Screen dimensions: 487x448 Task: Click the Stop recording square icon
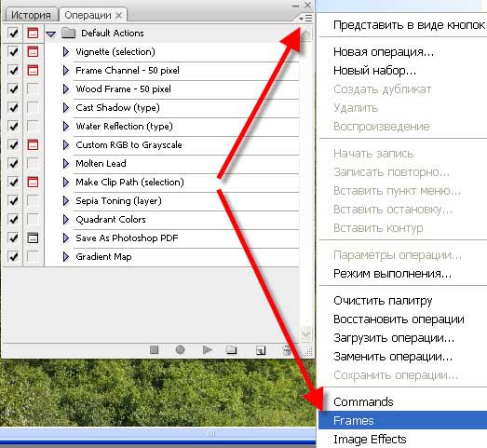[x=154, y=350]
